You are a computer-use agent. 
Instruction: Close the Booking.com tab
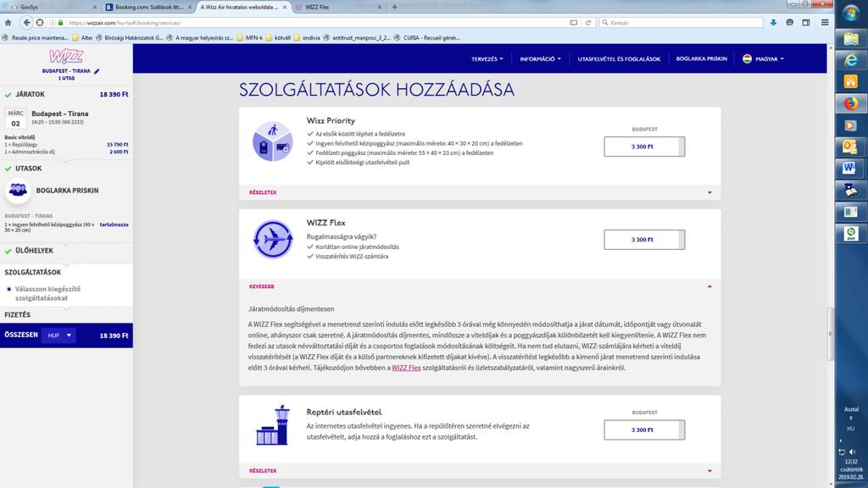click(190, 7)
